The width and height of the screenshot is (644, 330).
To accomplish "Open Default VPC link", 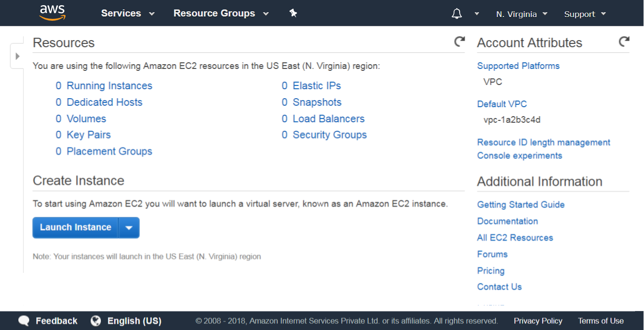I will tap(502, 104).
